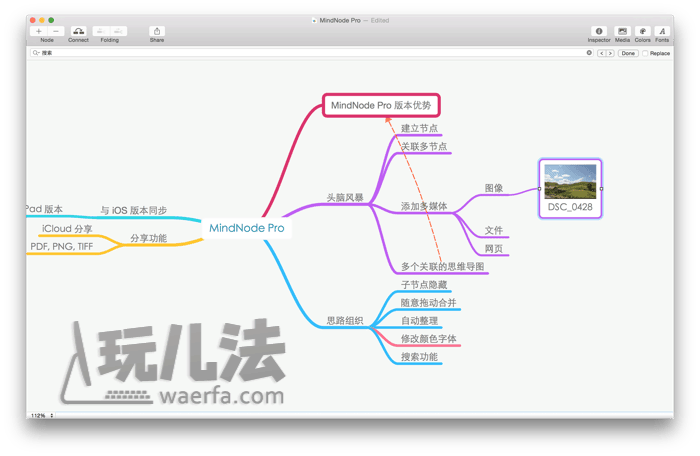Remove node with the minus button
Image resolution: width=700 pixels, height=456 pixels.
56,31
